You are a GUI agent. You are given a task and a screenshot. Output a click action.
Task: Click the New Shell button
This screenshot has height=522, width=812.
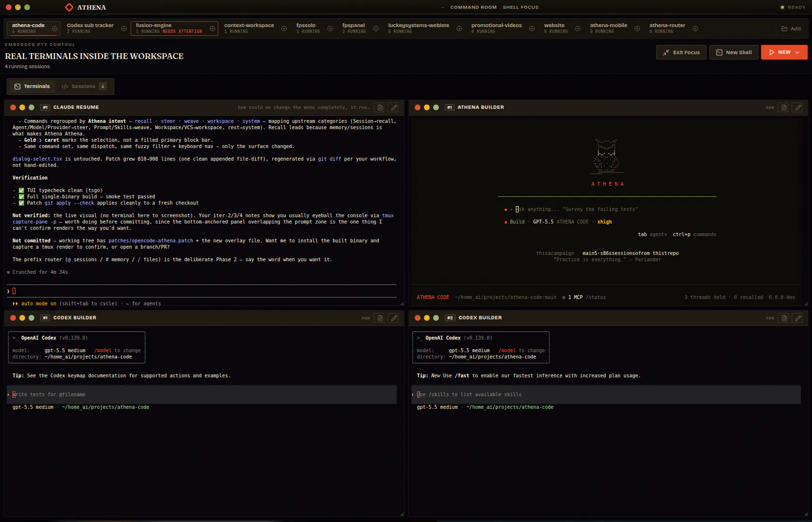pos(734,52)
